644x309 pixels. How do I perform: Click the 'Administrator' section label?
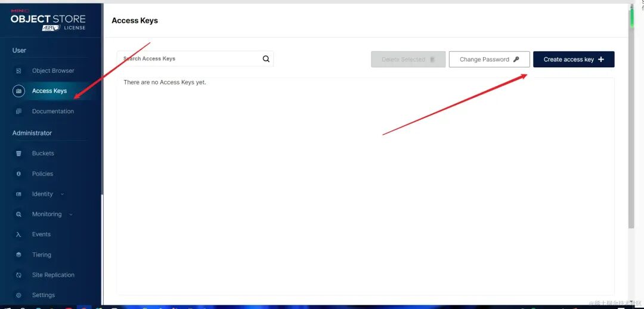pyautogui.click(x=32, y=133)
